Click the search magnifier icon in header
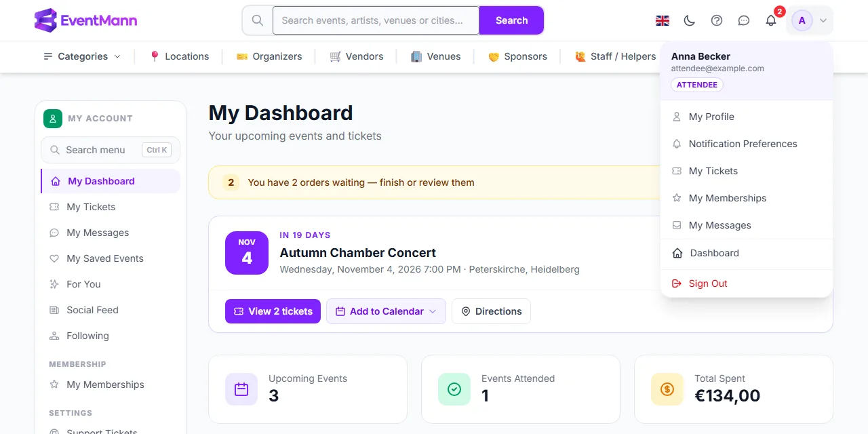This screenshot has width=868, height=434. [x=258, y=20]
